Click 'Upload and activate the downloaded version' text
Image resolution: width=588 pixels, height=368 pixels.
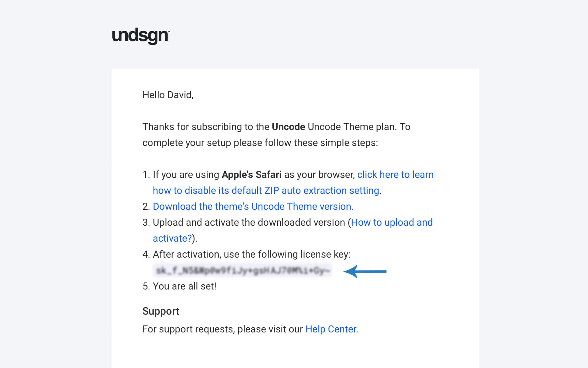click(x=249, y=222)
